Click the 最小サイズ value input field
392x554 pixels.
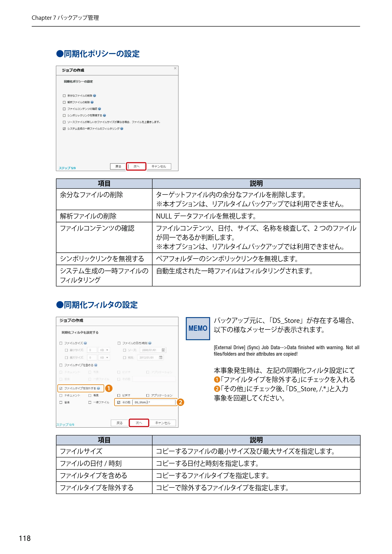(x=92, y=350)
